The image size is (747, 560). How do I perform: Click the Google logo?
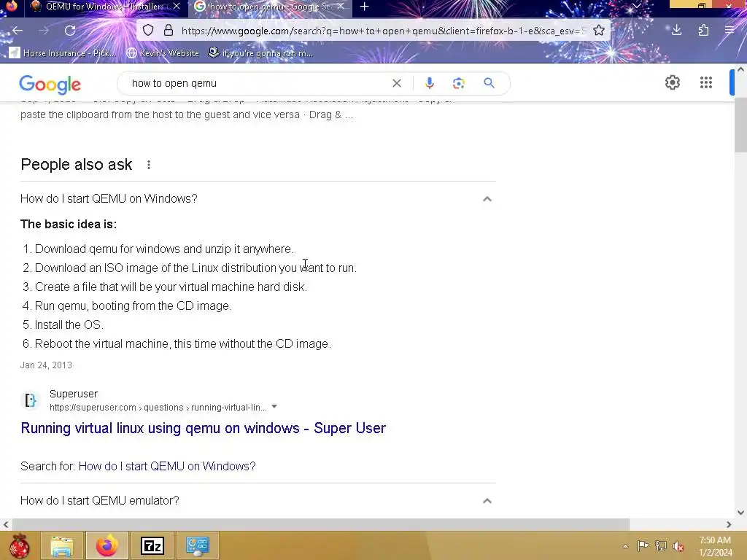coord(50,85)
